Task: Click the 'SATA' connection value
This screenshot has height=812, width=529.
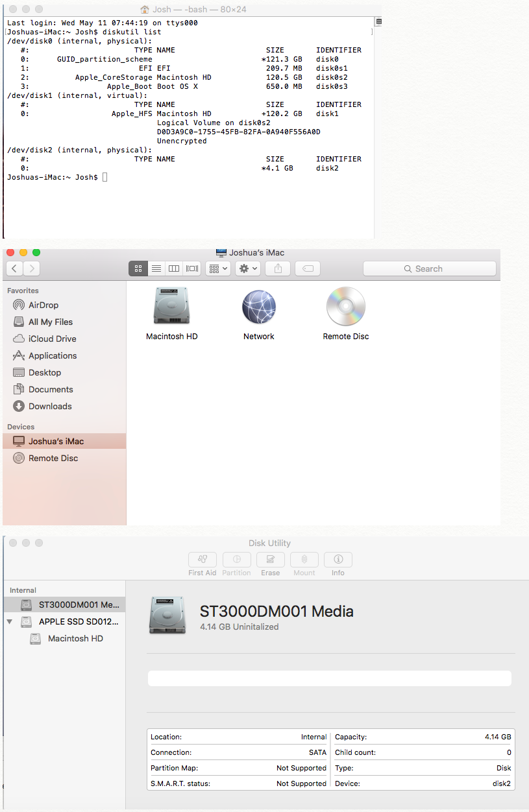Action: click(x=317, y=752)
